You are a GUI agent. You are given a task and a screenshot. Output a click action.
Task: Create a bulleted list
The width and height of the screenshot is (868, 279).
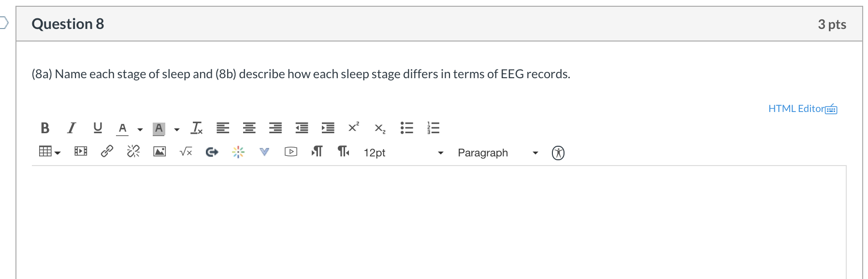pos(406,127)
